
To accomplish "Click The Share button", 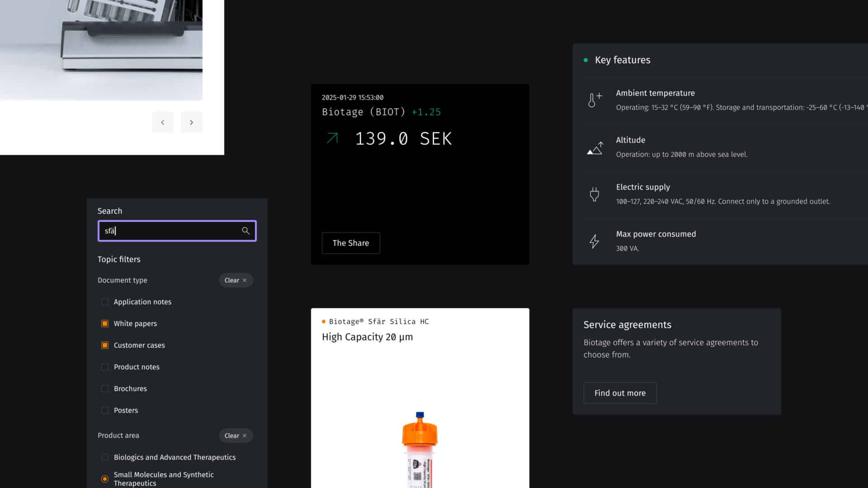I will point(350,243).
